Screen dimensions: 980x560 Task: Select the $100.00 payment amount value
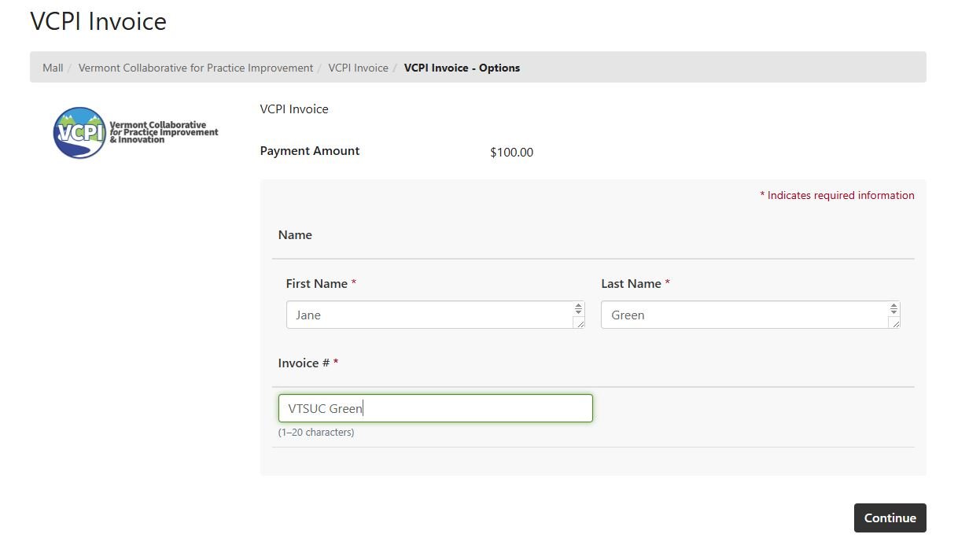click(x=511, y=153)
